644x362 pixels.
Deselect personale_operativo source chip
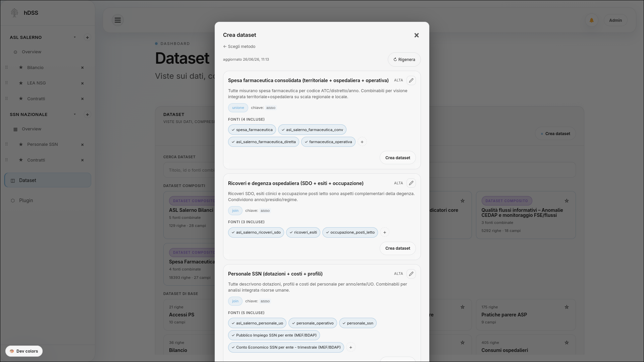[x=313, y=323]
